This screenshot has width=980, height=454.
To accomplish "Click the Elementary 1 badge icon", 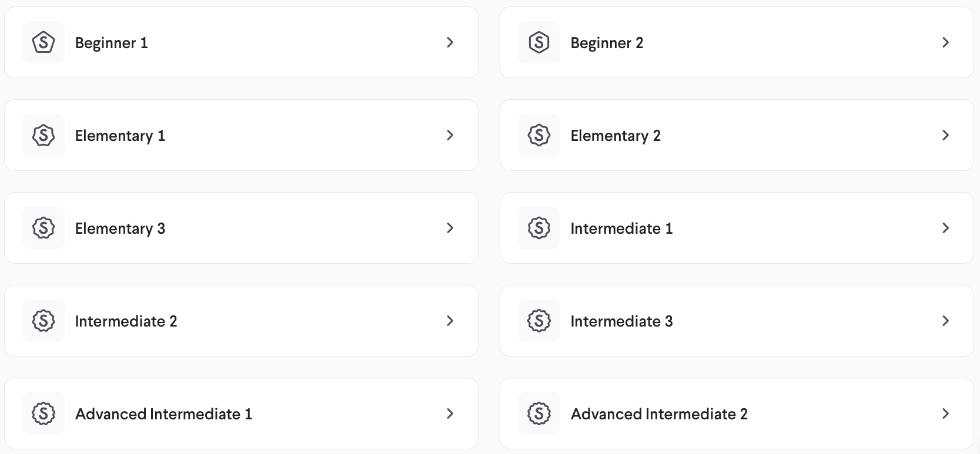I will (x=44, y=135).
